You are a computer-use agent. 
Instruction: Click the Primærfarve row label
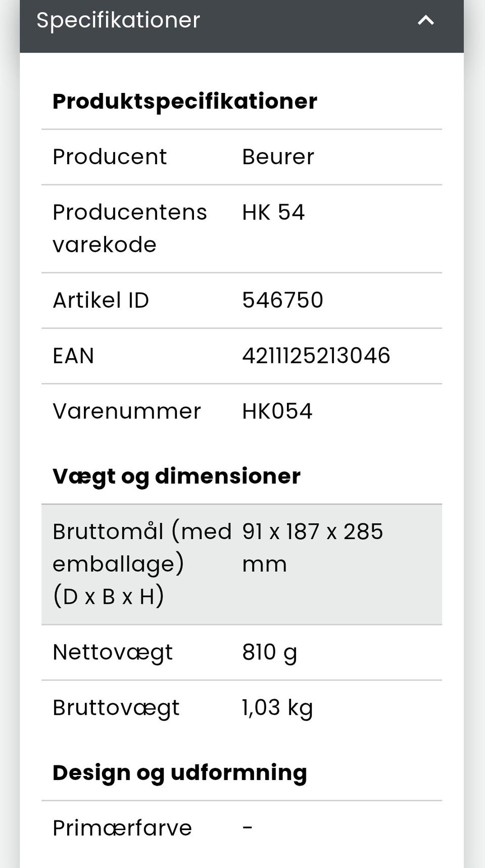point(122,828)
